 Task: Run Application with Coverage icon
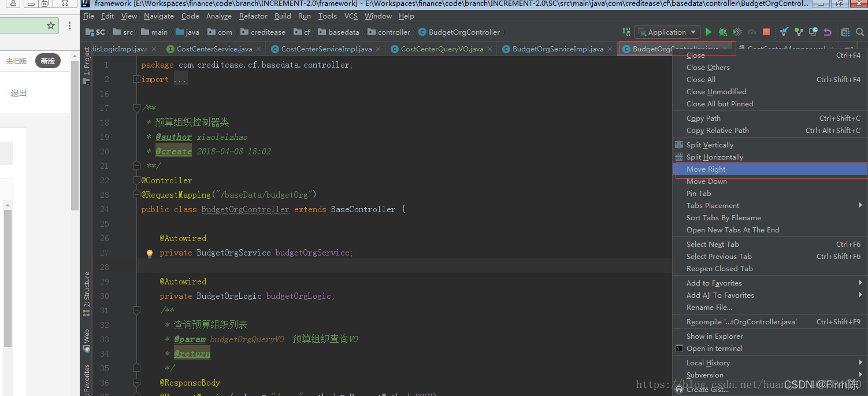pos(737,32)
